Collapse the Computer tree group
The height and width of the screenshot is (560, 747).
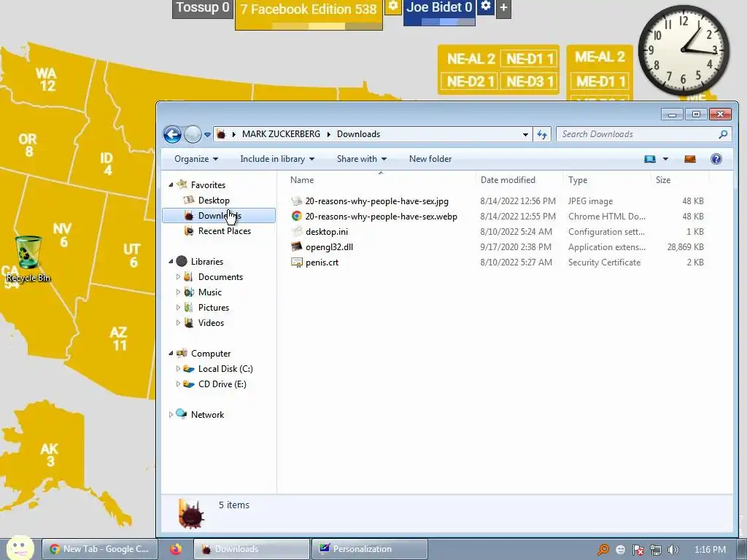(171, 354)
